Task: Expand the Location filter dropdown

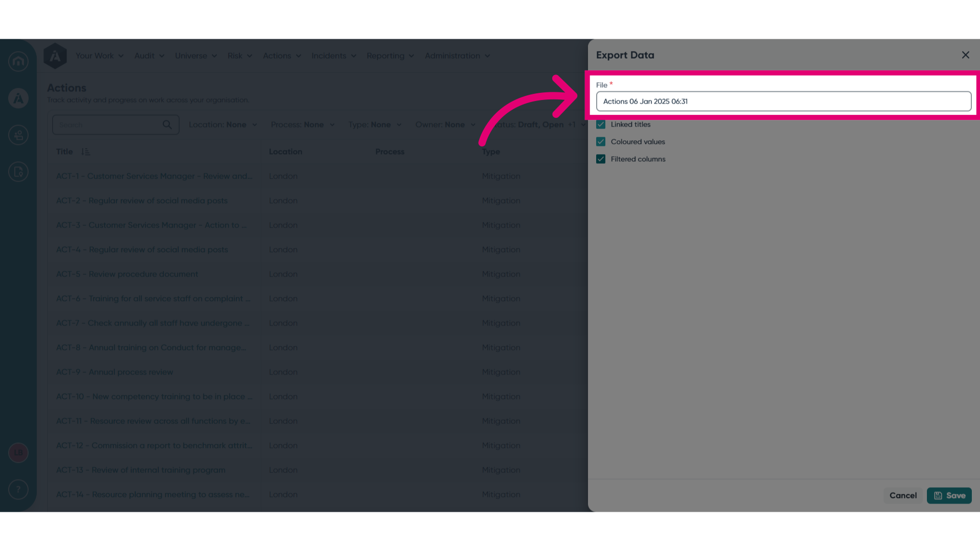Action: click(223, 124)
